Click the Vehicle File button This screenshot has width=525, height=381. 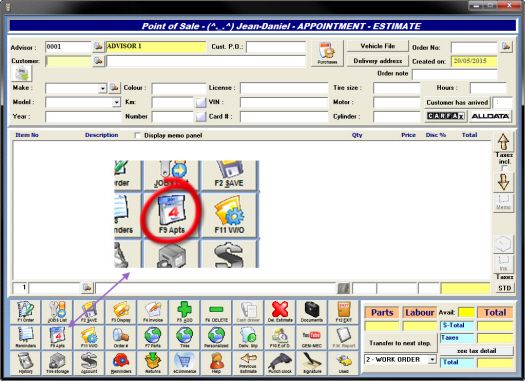coord(378,46)
